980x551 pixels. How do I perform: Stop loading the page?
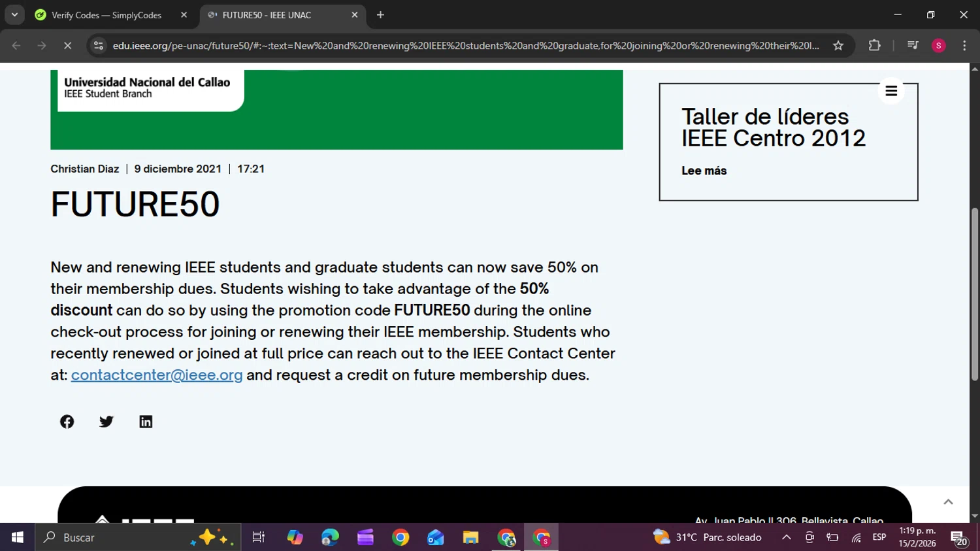[67, 46]
